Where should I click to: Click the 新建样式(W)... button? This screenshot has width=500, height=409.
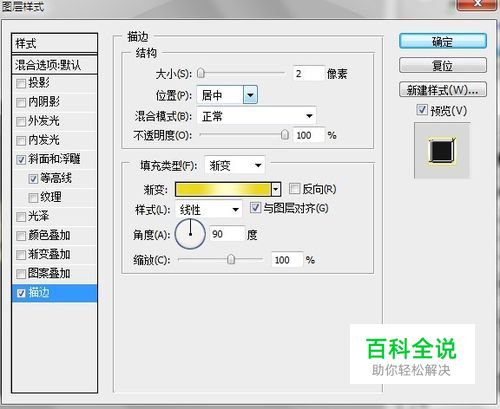click(x=443, y=90)
